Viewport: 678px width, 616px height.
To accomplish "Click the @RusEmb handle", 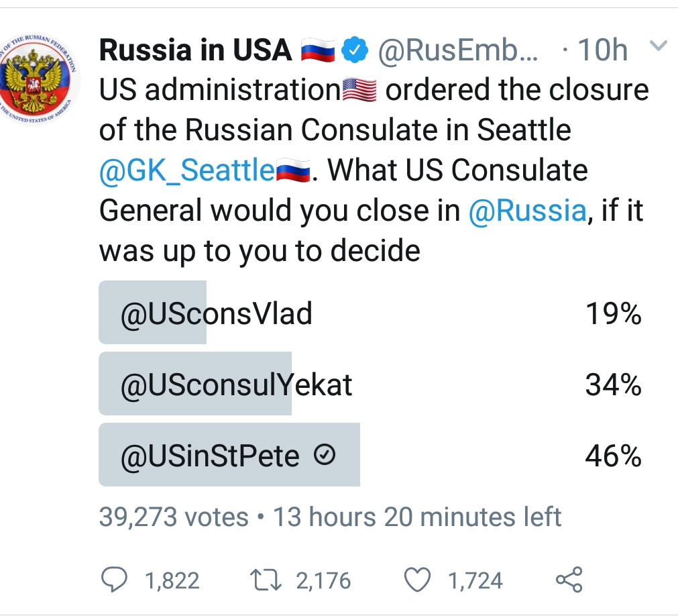I will (x=458, y=50).
